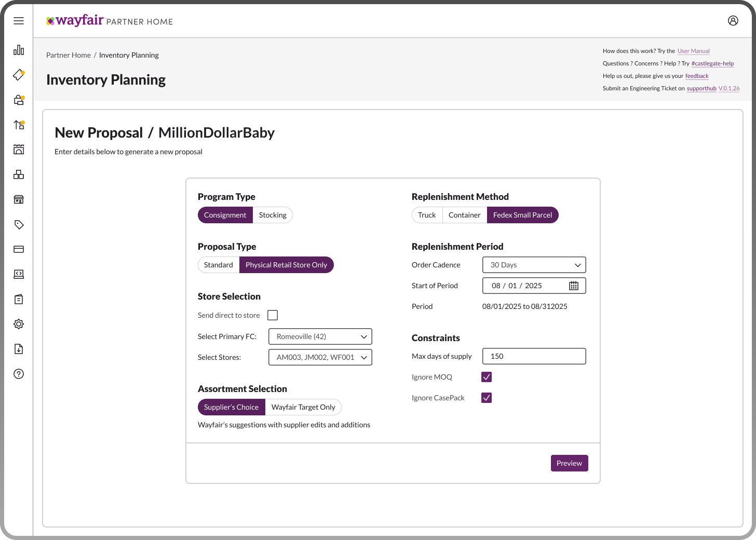The height and width of the screenshot is (540, 756).
Task: Open the settings gear sidebar icon
Action: coord(19,324)
